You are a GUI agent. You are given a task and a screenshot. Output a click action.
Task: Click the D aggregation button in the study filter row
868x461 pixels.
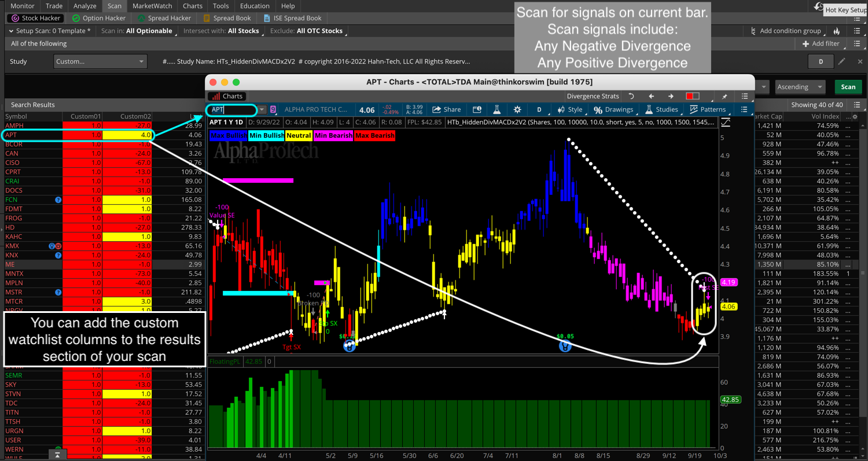[x=820, y=61]
